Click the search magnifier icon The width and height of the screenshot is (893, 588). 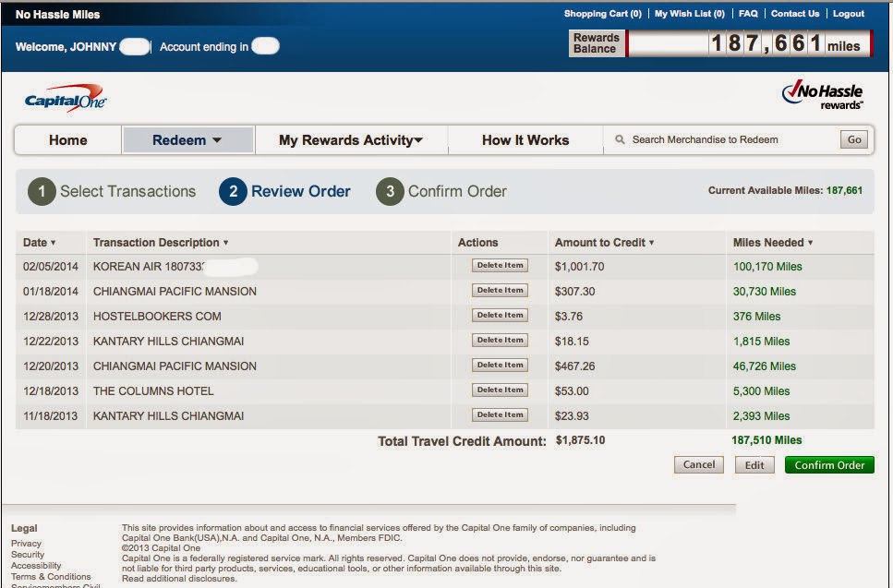coord(620,139)
